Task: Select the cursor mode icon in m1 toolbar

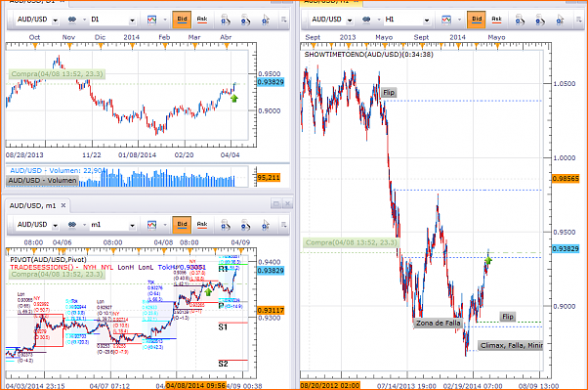Action: click(x=266, y=225)
